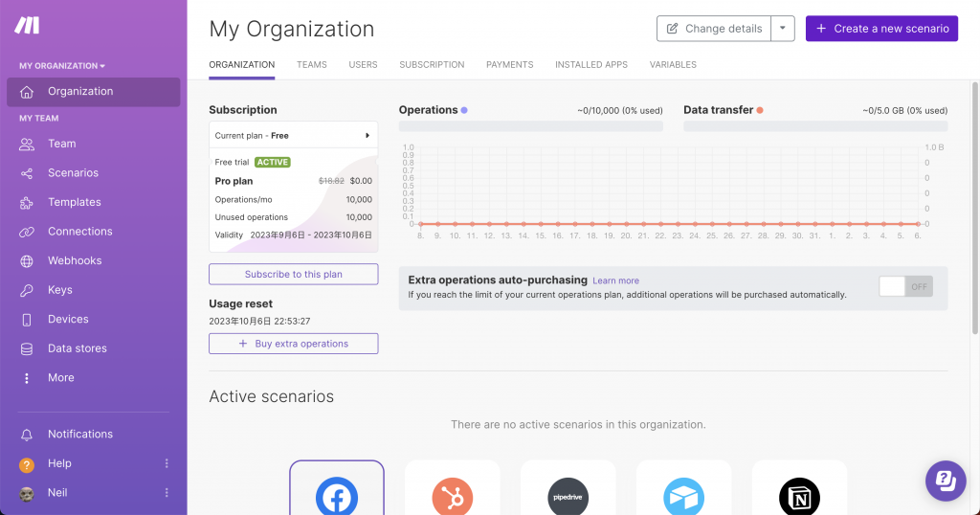Open the Notifications bell icon
Screen dimensions: 980x515
[x=26, y=435]
